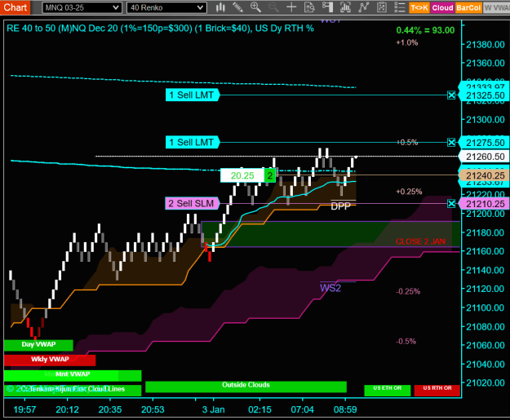510x420 pixels.
Task: Toggle the W VWAP toolbar button
Action: pos(496,7)
